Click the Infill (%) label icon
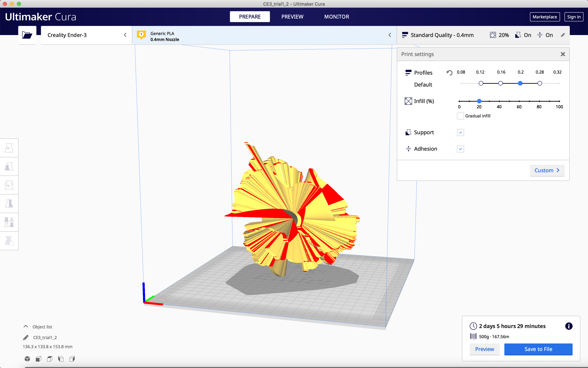 (408, 101)
